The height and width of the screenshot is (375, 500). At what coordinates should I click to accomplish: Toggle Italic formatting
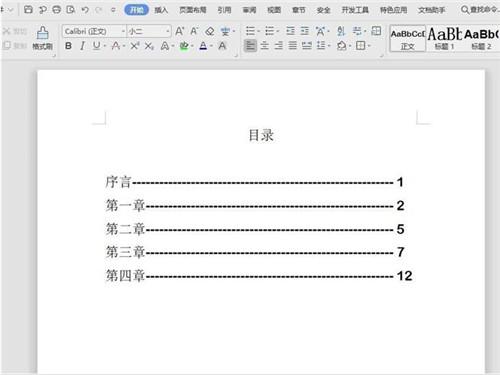(82, 46)
